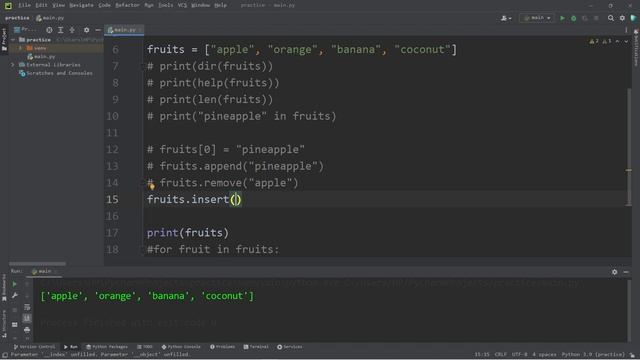Viewport: 640px width, 360px height.
Task: Hide the Run panel with minus icon
Action: pos(626,272)
